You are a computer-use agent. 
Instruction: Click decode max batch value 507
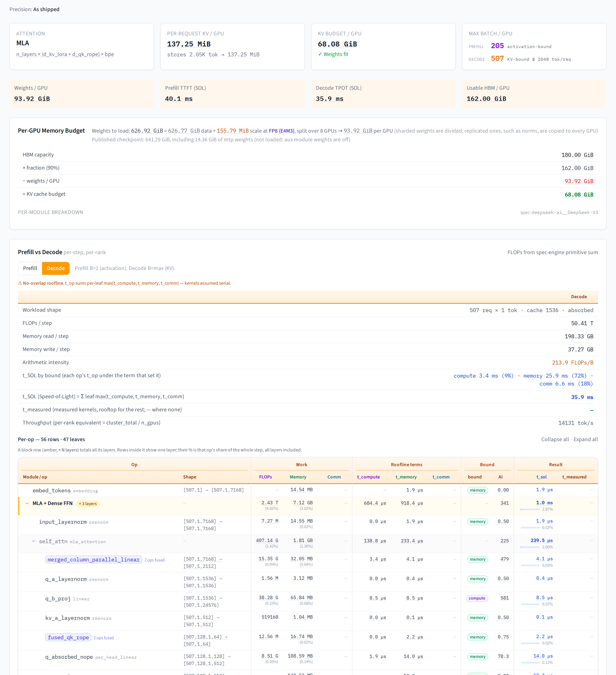pos(497,59)
